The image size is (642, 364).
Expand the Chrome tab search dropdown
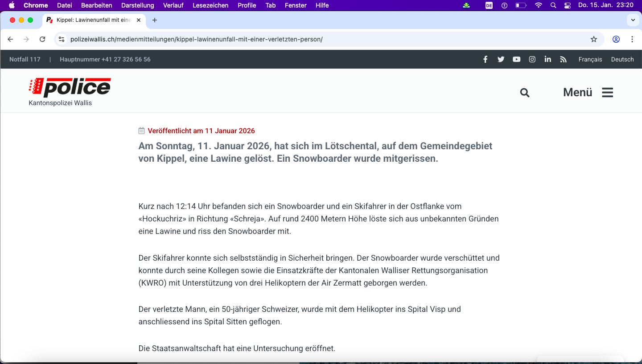pyautogui.click(x=633, y=20)
